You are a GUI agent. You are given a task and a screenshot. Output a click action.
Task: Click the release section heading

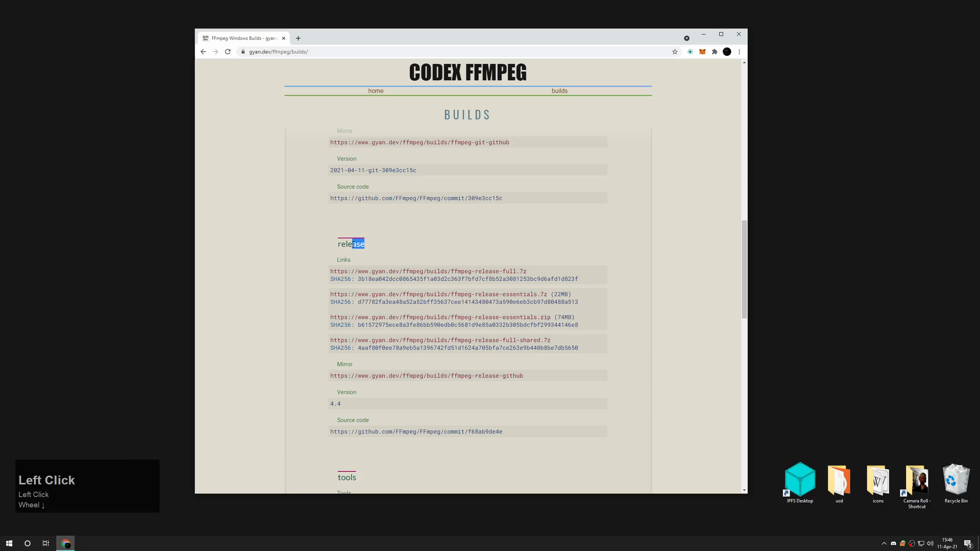(351, 244)
